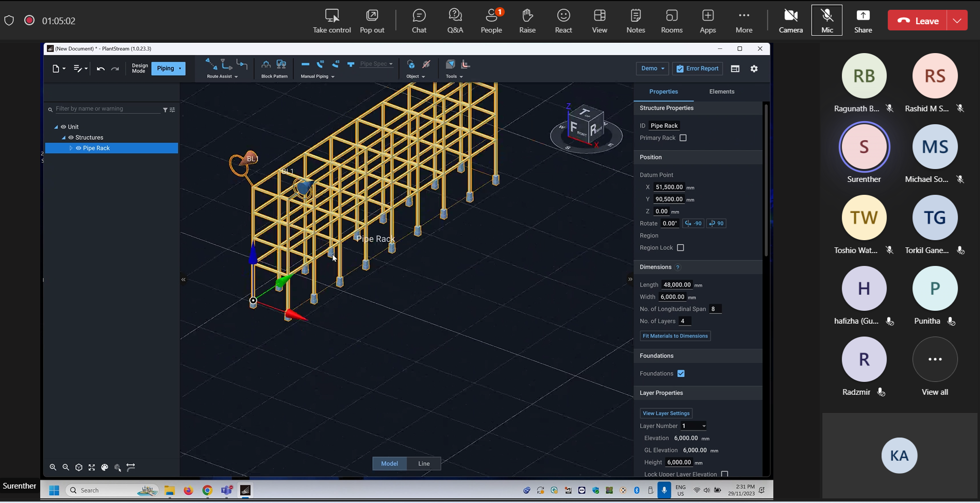Open the Demo dropdown

click(x=653, y=69)
